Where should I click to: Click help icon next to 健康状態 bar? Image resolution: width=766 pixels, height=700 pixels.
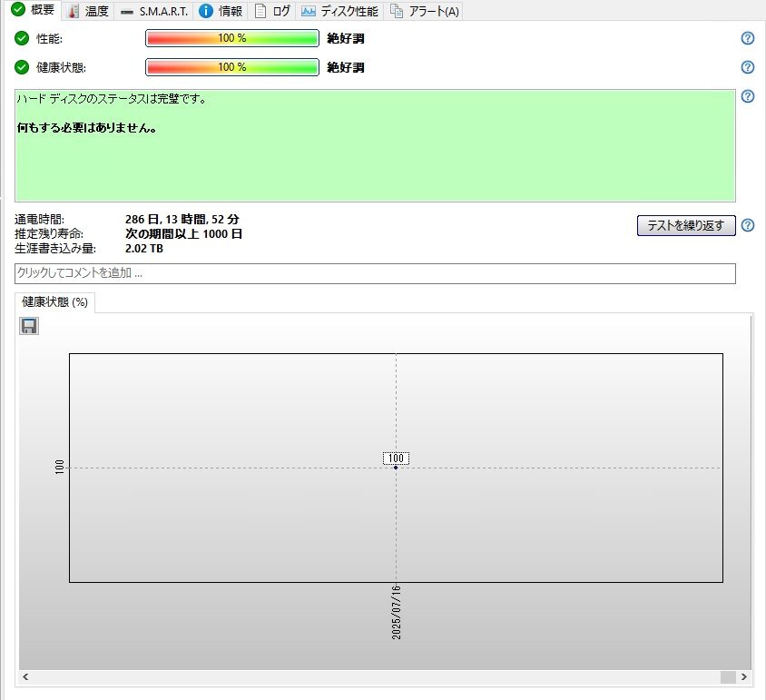[x=748, y=67]
